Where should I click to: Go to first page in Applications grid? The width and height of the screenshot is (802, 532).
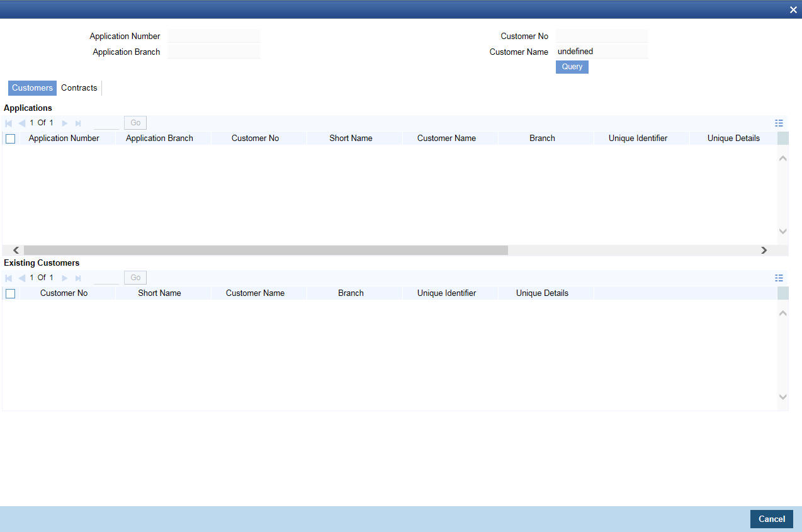coord(9,123)
